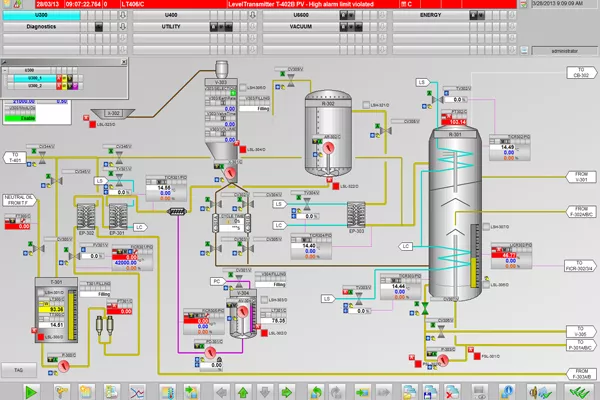Click the green play arrow in bottom toolbar
The height and width of the screenshot is (400, 600).
click(x=32, y=390)
